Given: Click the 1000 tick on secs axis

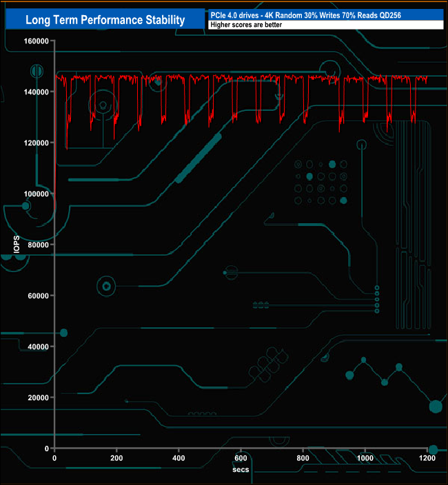Looking at the screenshot, I should [x=365, y=458].
